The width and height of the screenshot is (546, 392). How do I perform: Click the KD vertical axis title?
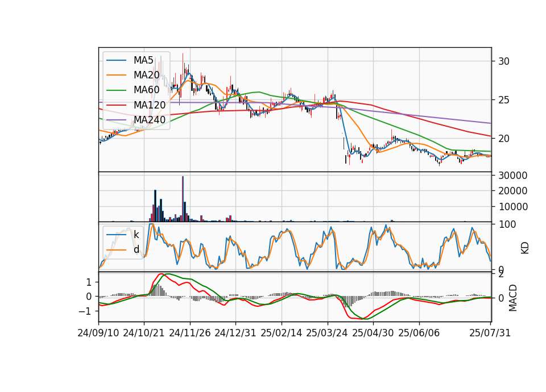click(x=525, y=248)
